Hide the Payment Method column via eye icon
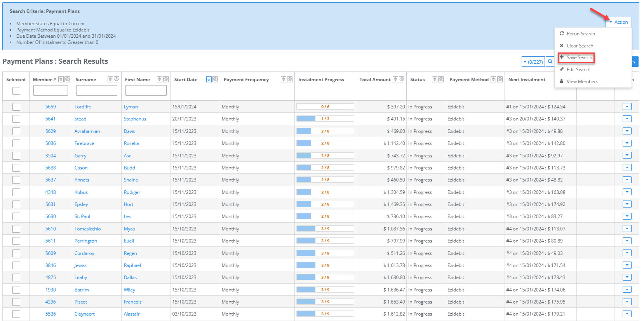The image size is (644, 321). 500,79
